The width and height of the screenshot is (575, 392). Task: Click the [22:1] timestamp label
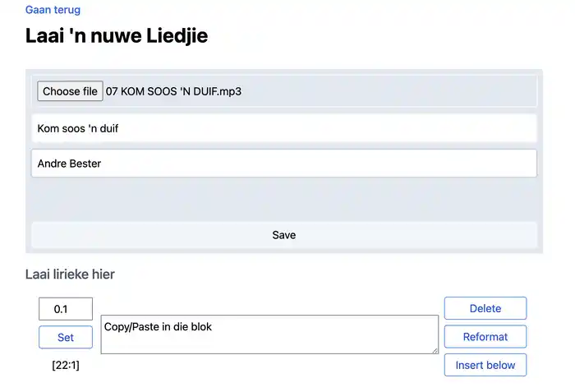66,365
